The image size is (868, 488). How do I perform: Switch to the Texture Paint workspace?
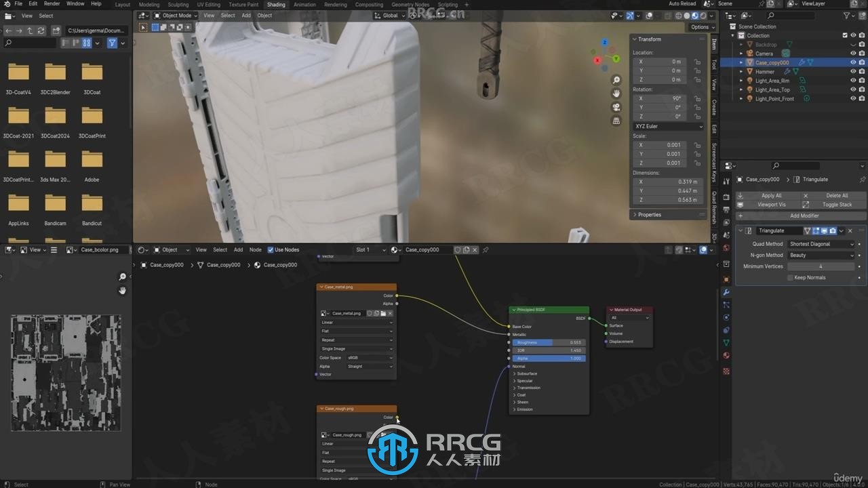[243, 5]
